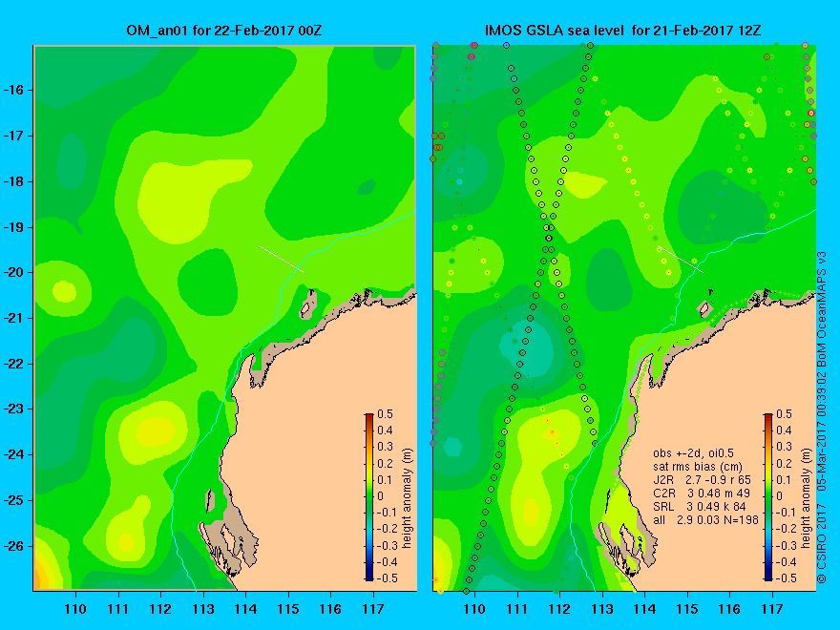Click the "SRL 3 0.49 k 84" row
840x630 pixels.
[x=702, y=506]
